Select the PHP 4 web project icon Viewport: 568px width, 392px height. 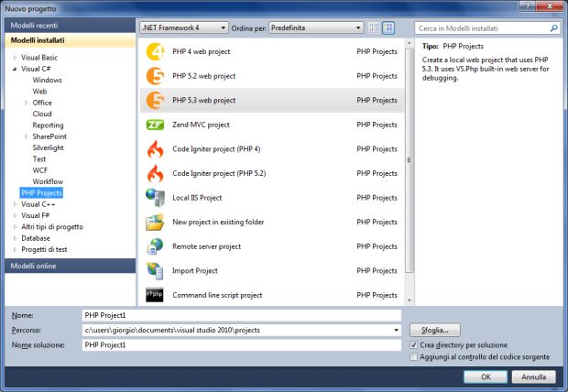pyautogui.click(x=155, y=52)
